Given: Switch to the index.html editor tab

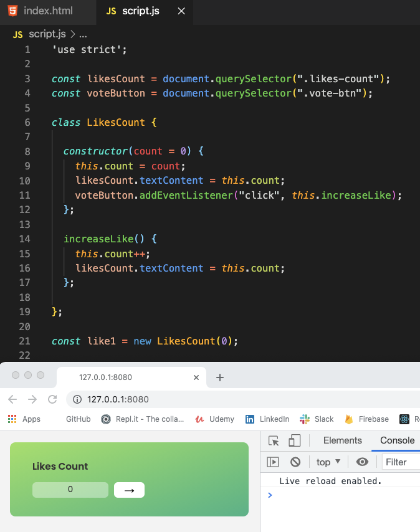Looking at the screenshot, I should (48, 11).
